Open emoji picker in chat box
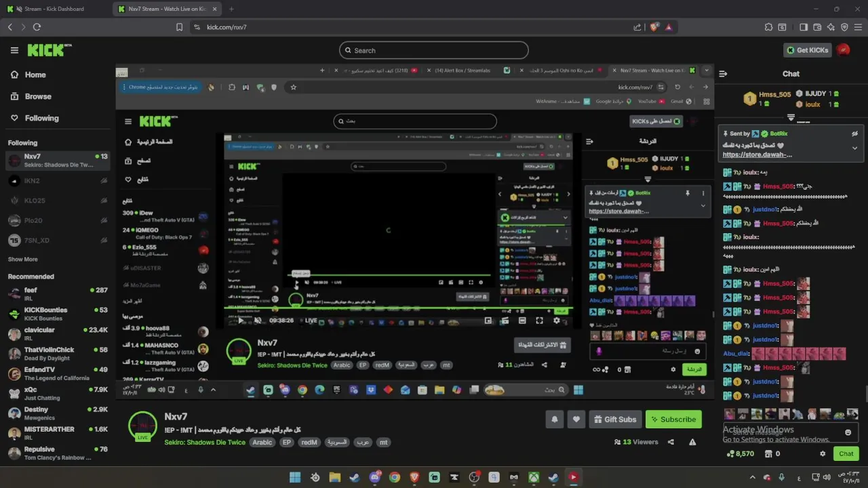The width and height of the screenshot is (868, 488). point(848,432)
